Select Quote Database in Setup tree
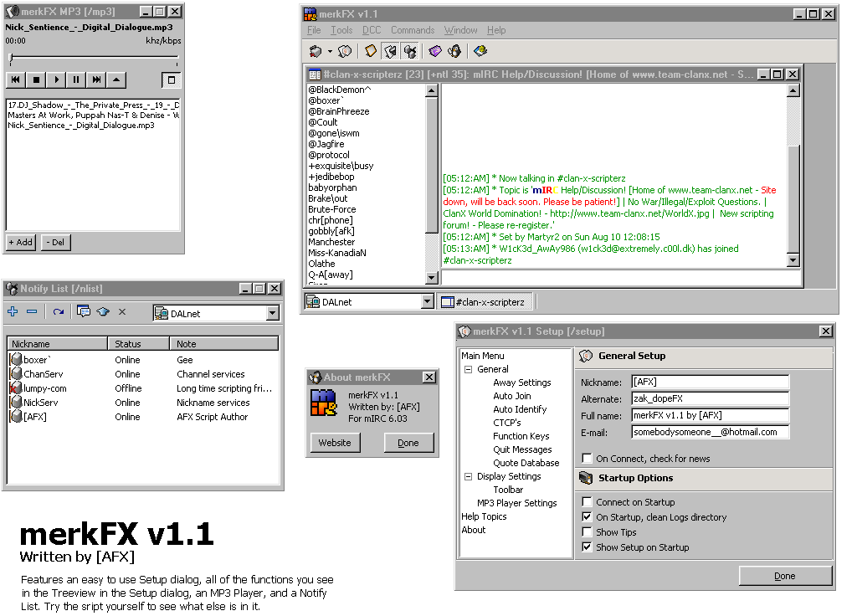The width and height of the screenshot is (857, 616). tap(526, 463)
